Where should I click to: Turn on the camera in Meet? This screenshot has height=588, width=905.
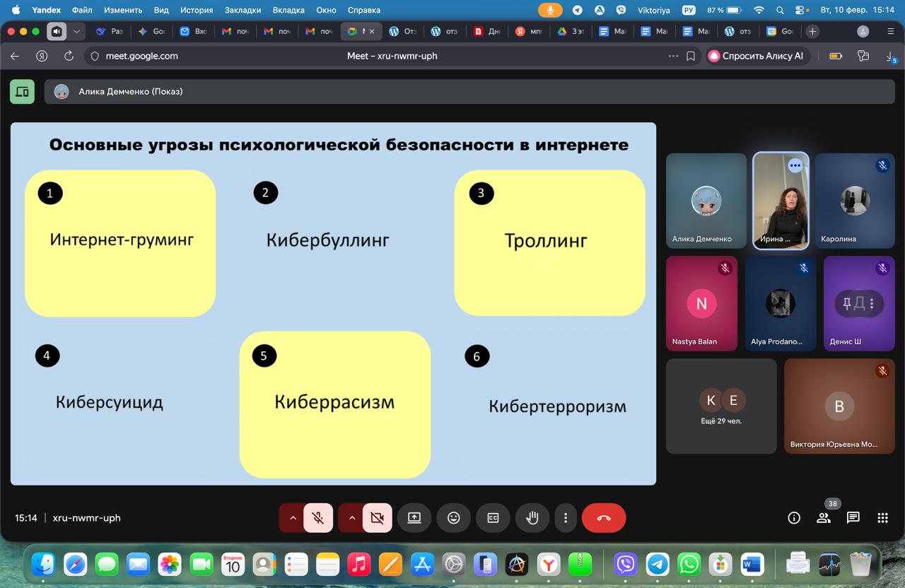[378, 518]
